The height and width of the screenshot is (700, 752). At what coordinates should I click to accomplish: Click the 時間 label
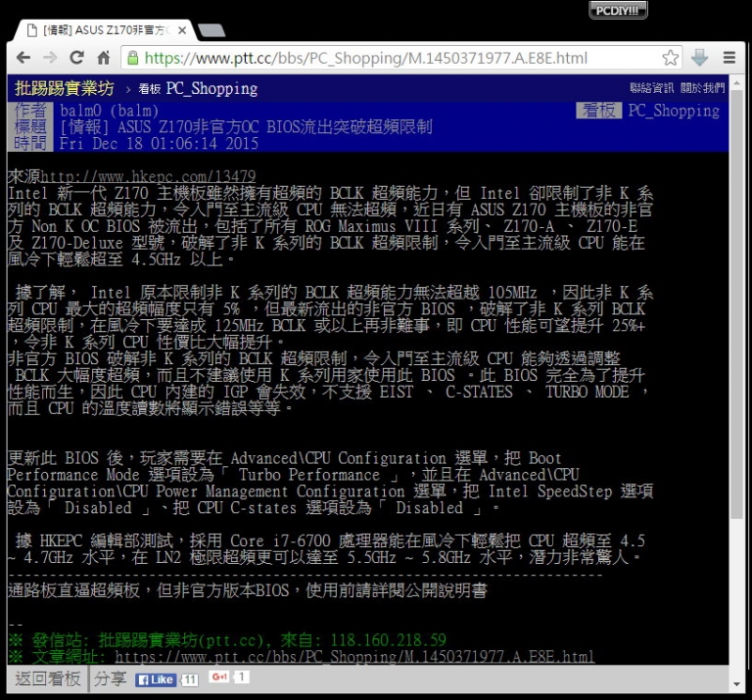click(x=30, y=143)
